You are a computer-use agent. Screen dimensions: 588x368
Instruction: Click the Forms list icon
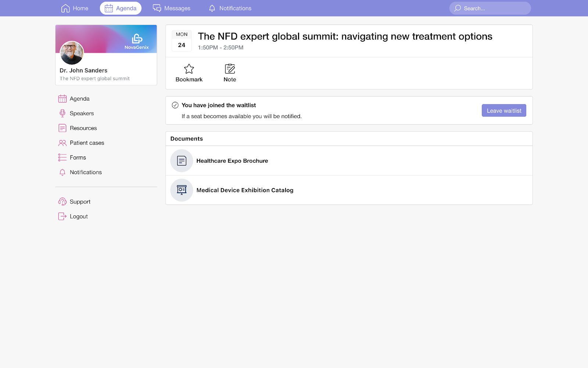62,158
